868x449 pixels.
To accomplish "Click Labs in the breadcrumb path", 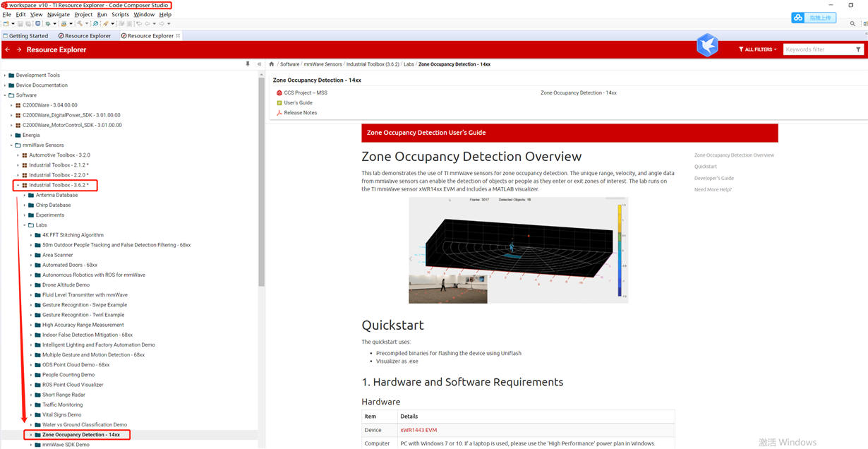I will coord(409,64).
